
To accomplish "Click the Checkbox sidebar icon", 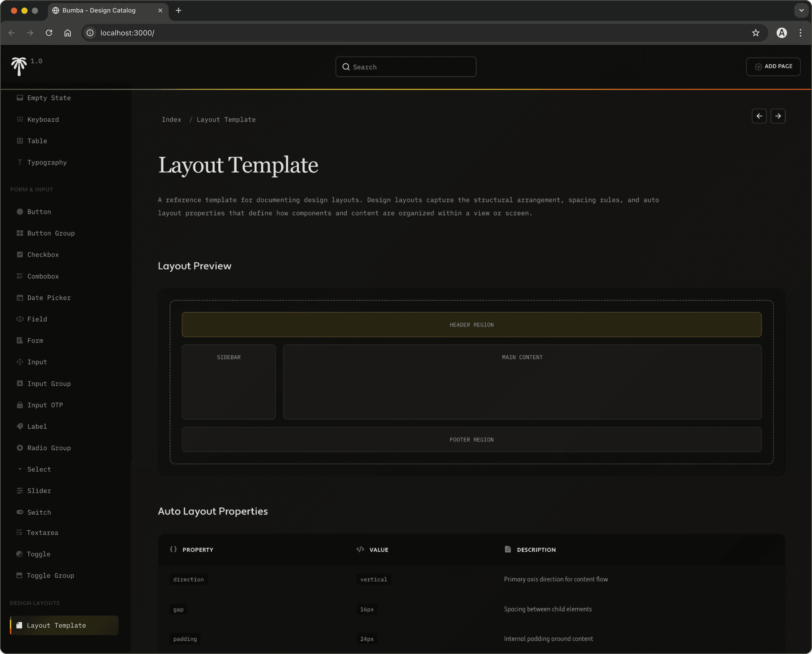I will [20, 255].
